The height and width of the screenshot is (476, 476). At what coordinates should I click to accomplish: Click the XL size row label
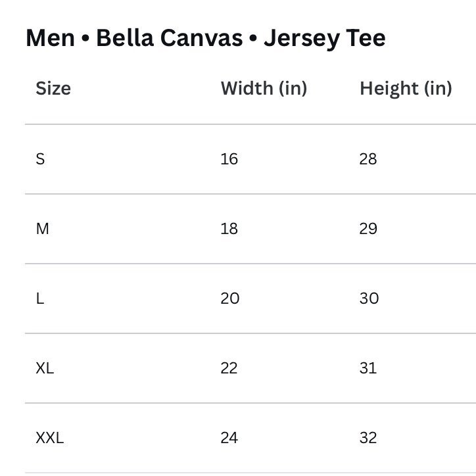click(x=45, y=368)
